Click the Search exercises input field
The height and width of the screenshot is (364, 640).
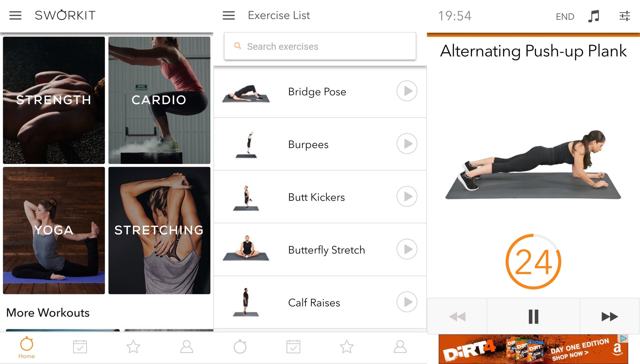[320, 46]
